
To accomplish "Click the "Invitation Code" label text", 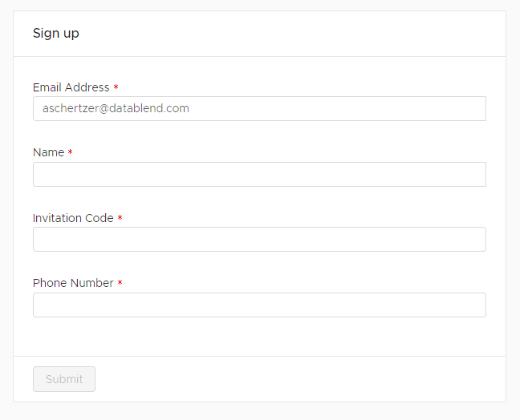I will coord(73,218).
